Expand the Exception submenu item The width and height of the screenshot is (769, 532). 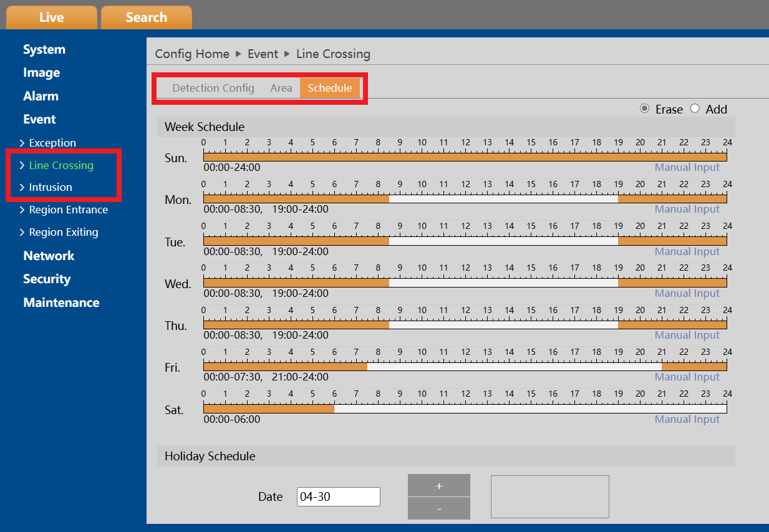click(52, 142)
